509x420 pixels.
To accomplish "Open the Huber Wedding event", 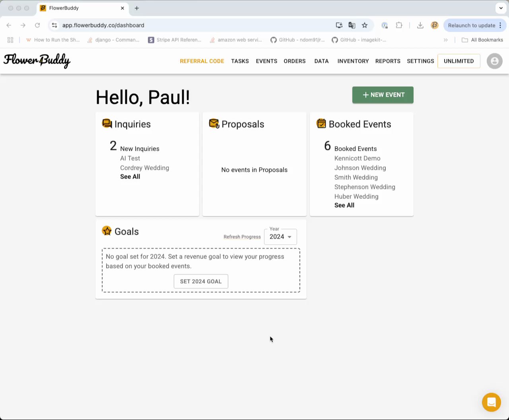I will [356, 196].
